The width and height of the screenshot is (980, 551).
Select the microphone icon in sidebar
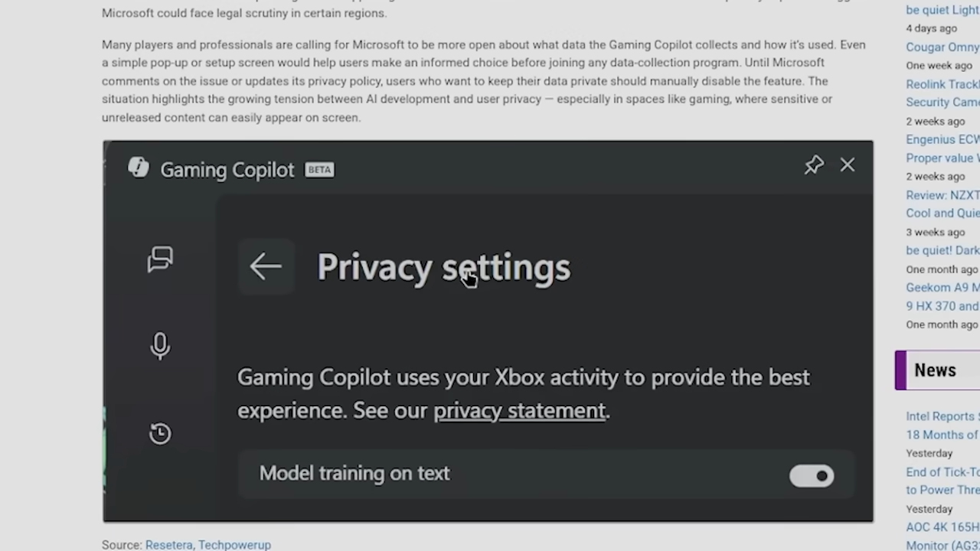click(x=160, y=346)
